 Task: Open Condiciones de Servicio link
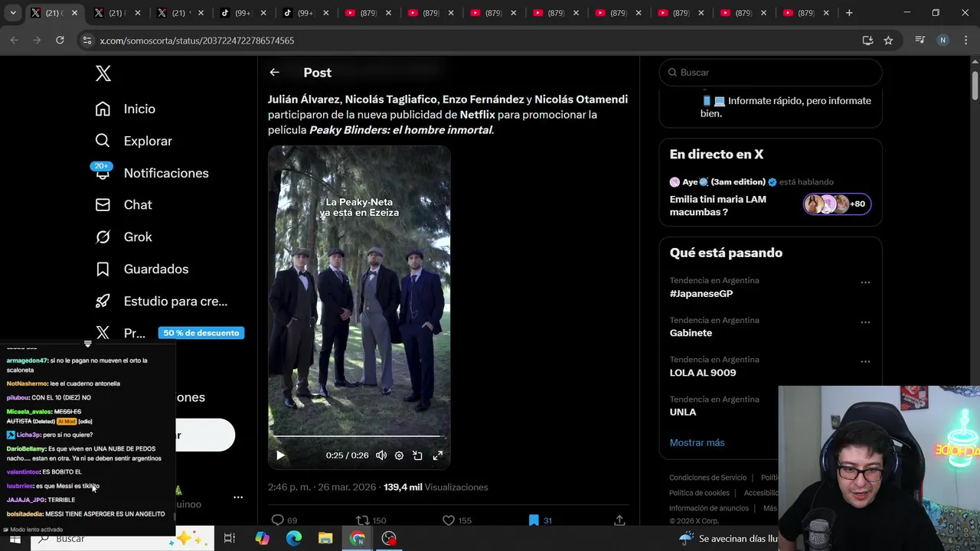click(707, 478)
